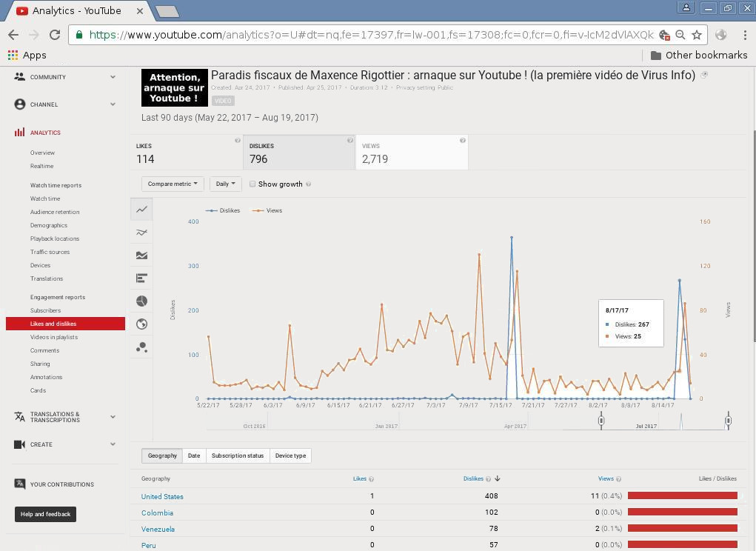Click the Translations & Transcriptions icon

click(x=20, y=416)
